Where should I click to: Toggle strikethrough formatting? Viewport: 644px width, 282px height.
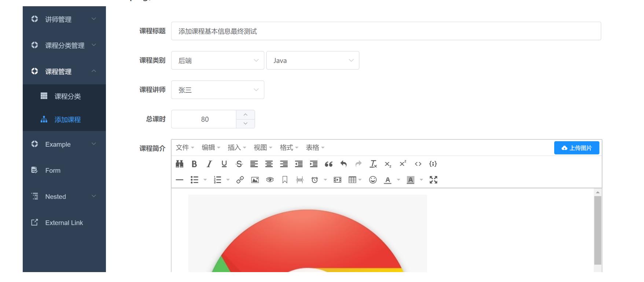(239, 164)
